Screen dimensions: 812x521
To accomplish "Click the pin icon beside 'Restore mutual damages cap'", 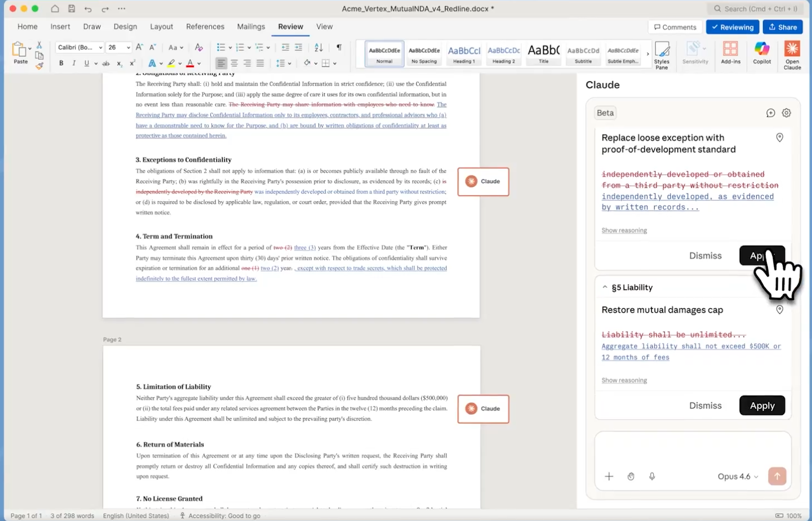I will (x=779, y=310).
